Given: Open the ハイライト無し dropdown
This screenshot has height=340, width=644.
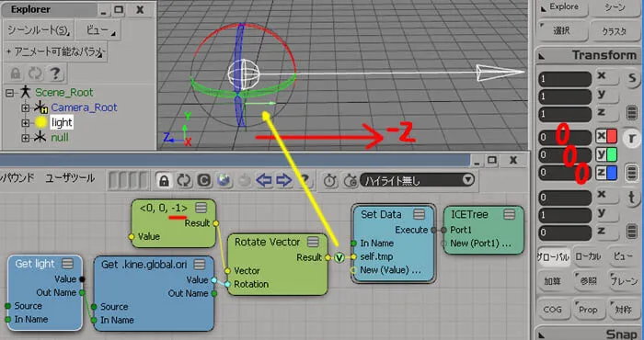Looking at the screenshot, I should (417, 180).
